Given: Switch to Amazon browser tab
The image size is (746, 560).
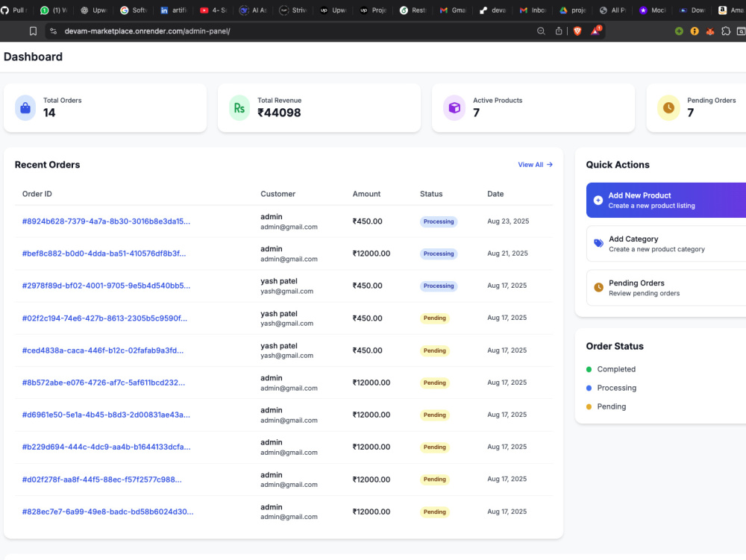Looking at the screenshot, I should coord(731,10).
